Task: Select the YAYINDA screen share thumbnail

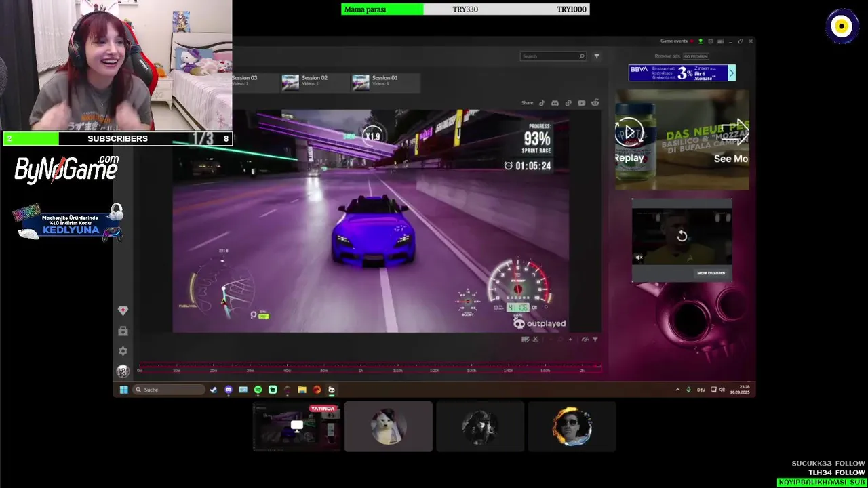Action: click(297, 426)
